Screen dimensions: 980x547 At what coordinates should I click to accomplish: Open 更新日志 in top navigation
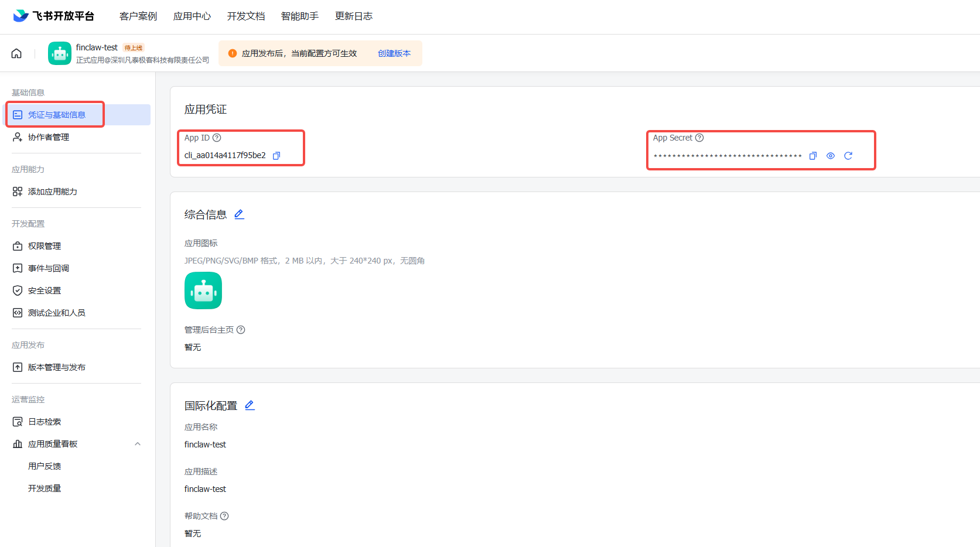pos(354,16)
